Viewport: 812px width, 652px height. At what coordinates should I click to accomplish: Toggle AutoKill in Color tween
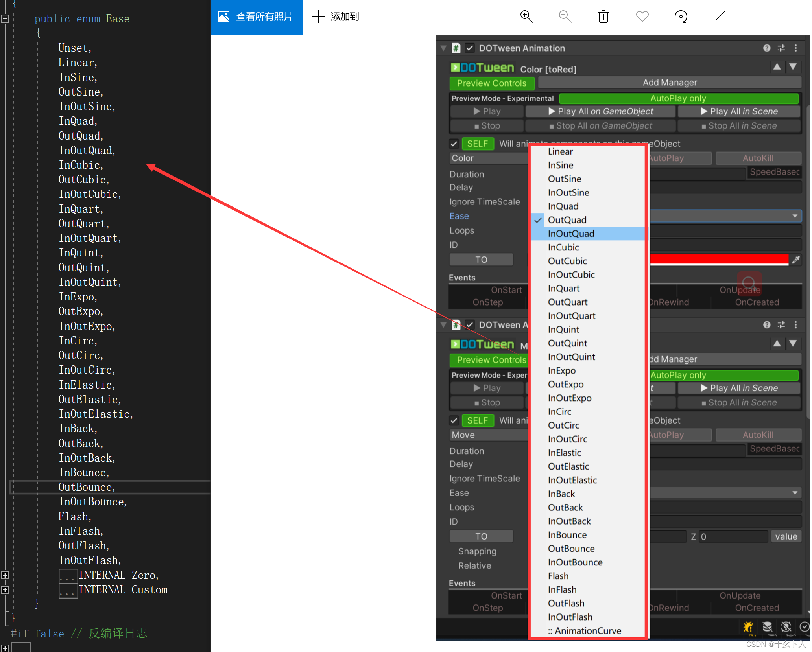(758, 158)
